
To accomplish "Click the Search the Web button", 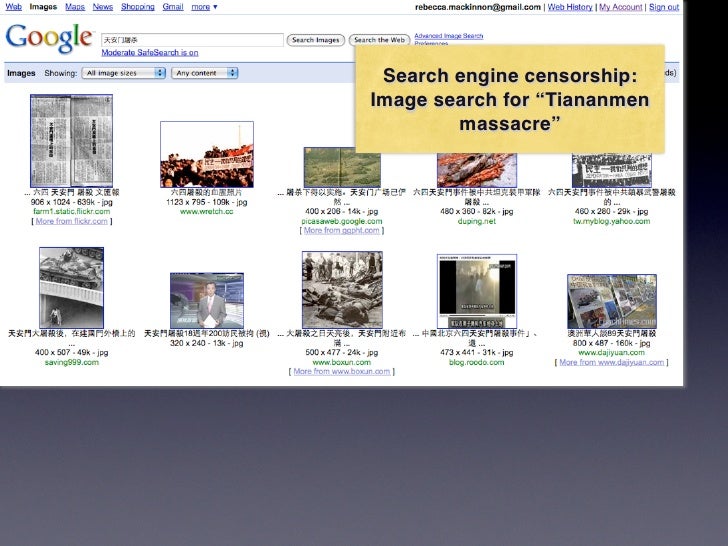I will pyautogui.click(x=379, y=40).
